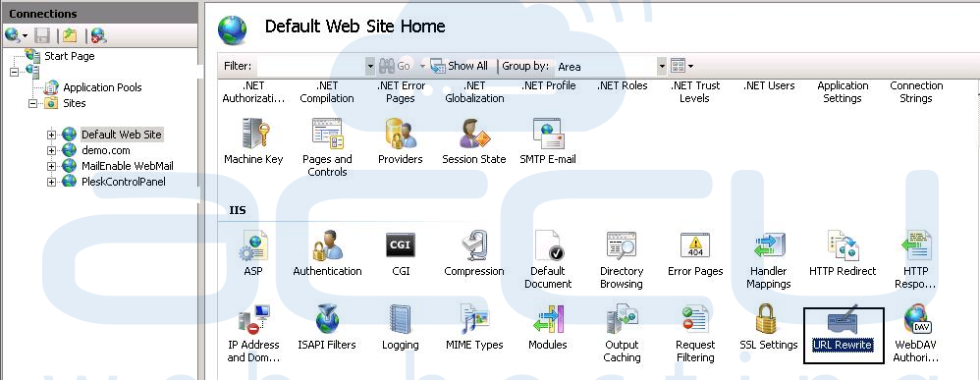Open the URL Rewrite feature
Image resolution: width=980 pixels, height=380 pixels.
click(842, 322)
